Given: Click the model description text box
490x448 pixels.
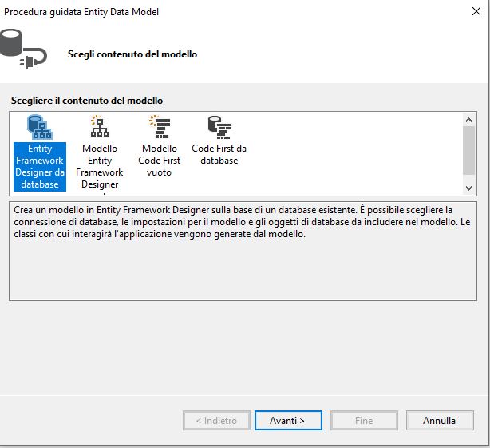Looking at the screenshot, I should point(243,252).
